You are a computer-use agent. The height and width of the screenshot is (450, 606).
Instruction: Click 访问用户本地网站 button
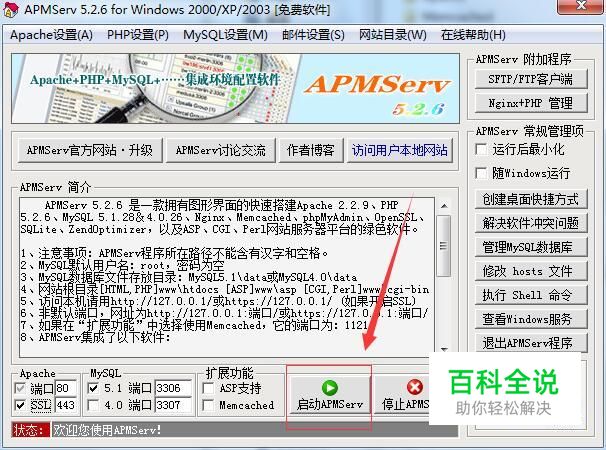click(400, 150)
